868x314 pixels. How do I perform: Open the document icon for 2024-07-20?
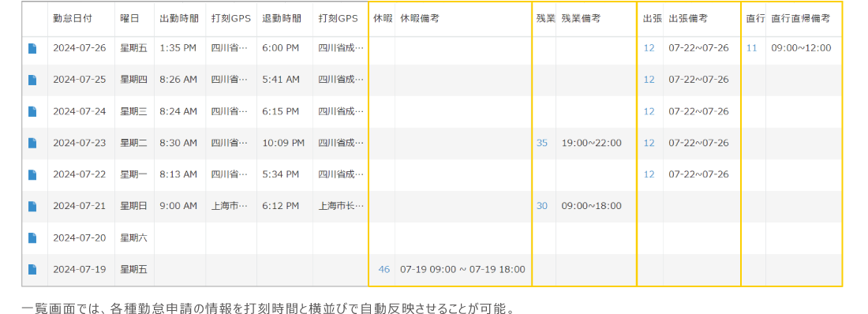coord(32,237)
